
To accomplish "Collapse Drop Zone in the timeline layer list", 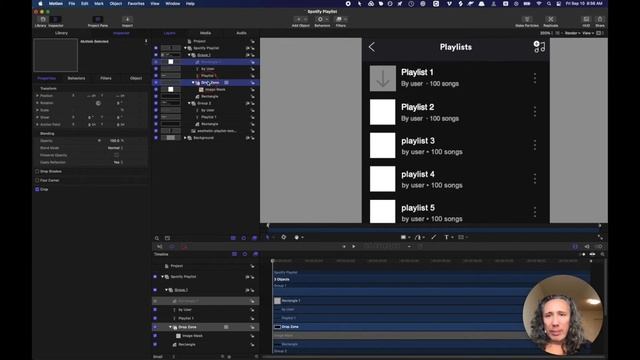I will click(x=171, y=327).
